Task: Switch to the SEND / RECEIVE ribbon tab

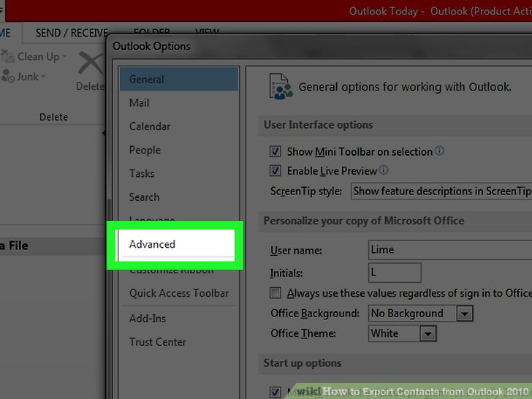Action: coord(72,33)
